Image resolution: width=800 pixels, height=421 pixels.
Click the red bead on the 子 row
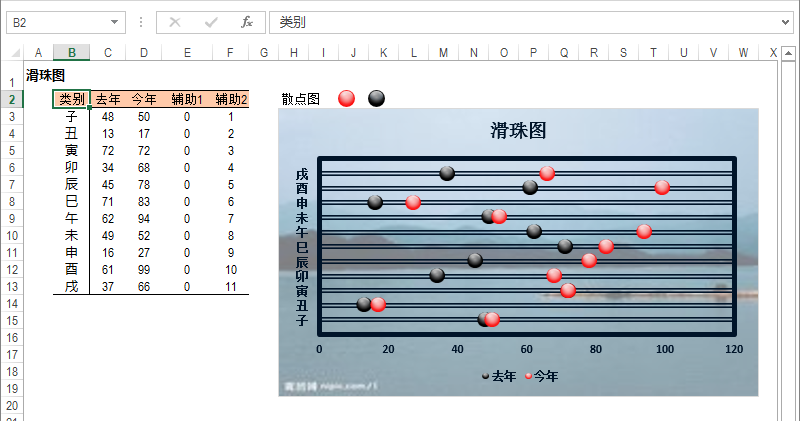click(492, 319)
